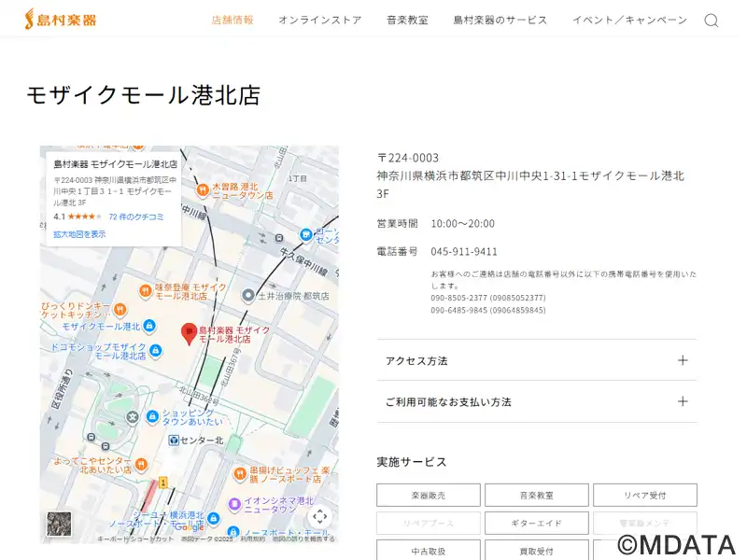Go to 島村楽器のサービス menu
This screenshot has width=747, height=560.
(500, 20)
